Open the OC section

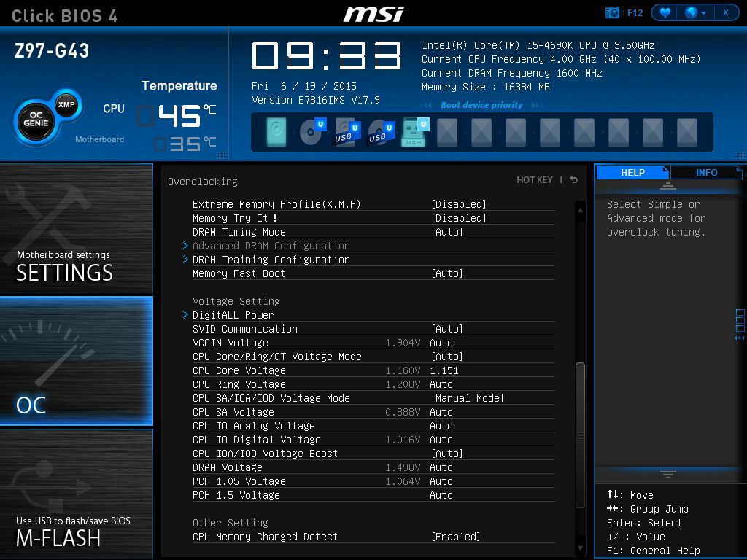pos(76,360)
